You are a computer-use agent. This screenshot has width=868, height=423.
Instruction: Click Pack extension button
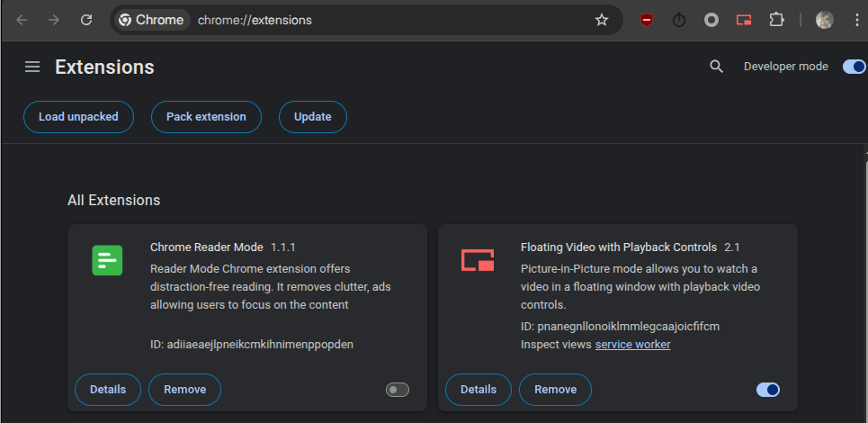pos(207,117)
